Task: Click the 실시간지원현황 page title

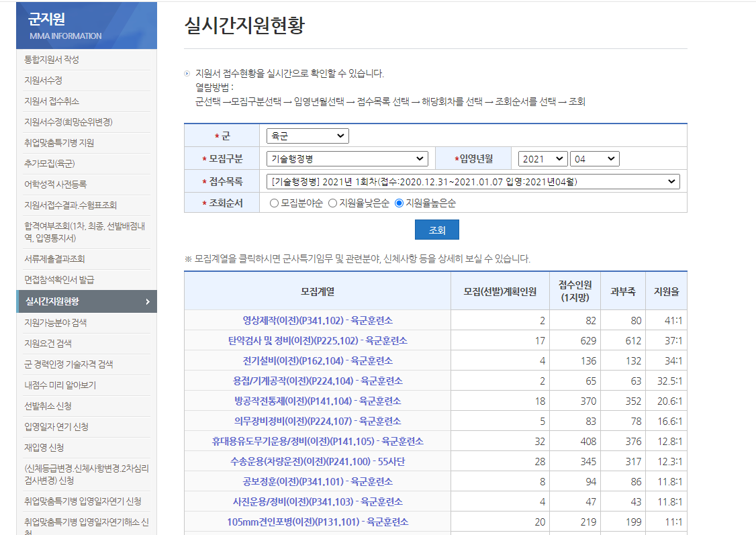Action: pos(244,26)
